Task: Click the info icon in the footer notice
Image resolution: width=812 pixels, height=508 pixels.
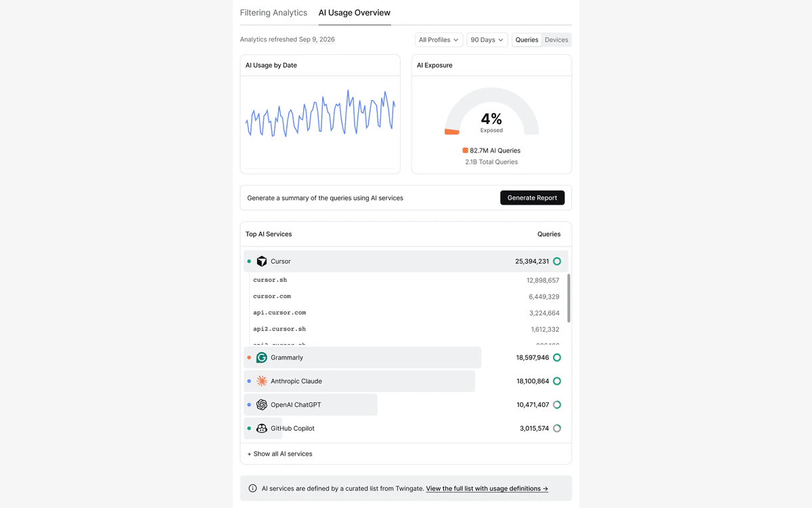Action: tap(253, 488)
